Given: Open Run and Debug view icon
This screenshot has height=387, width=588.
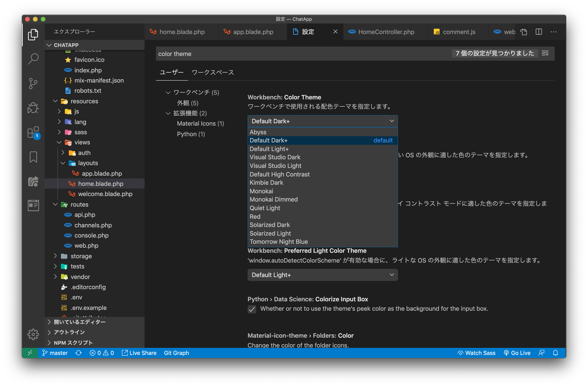Looking at the screenshot, I should (33, 108).
